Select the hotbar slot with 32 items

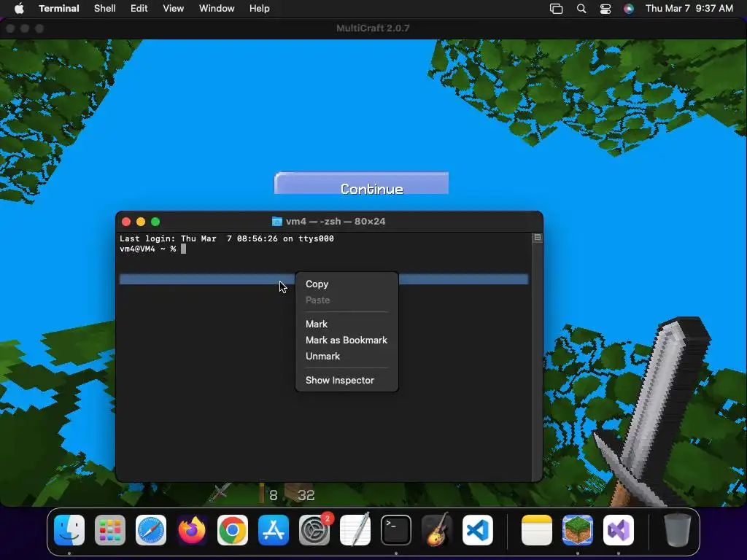pos(299,494)
